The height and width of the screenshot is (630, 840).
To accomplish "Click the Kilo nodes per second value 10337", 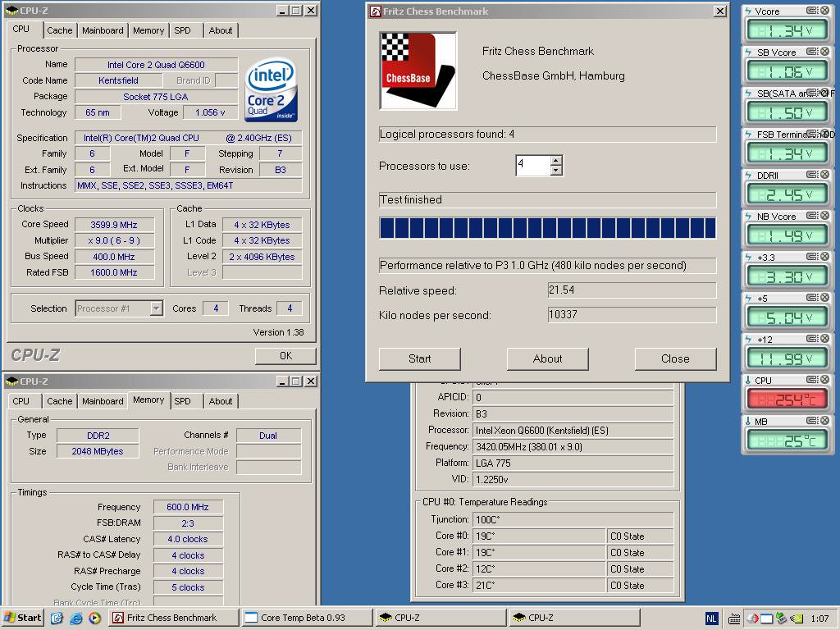I will tap(632, 315).
